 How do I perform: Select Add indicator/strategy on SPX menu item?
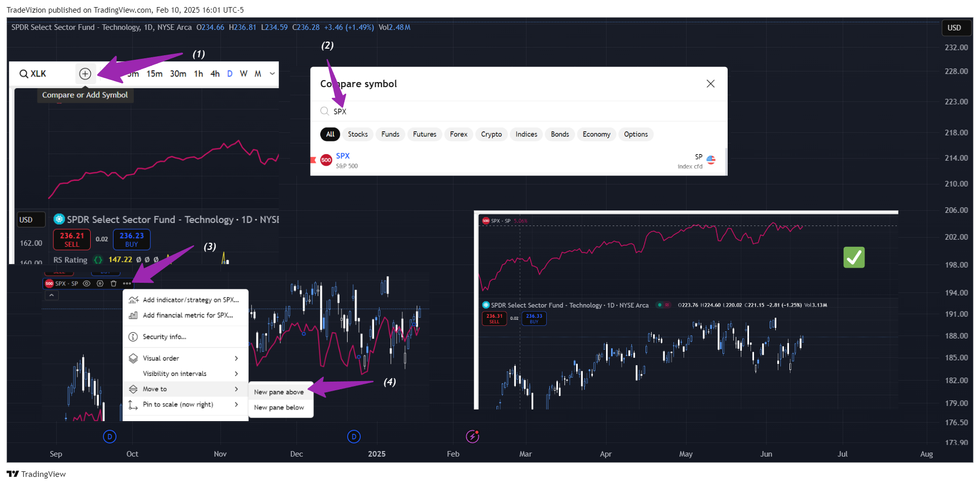[185, 300]
